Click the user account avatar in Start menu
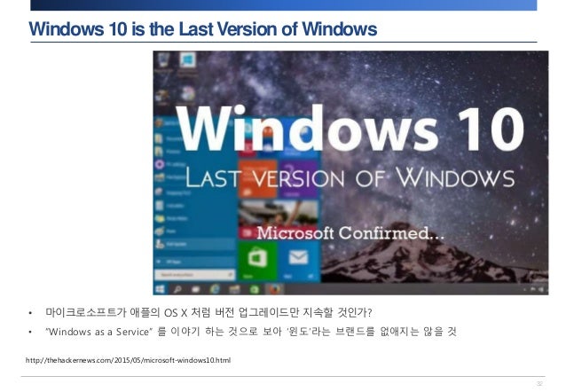The height and width of the screenshot is (392, 566). 159,123
